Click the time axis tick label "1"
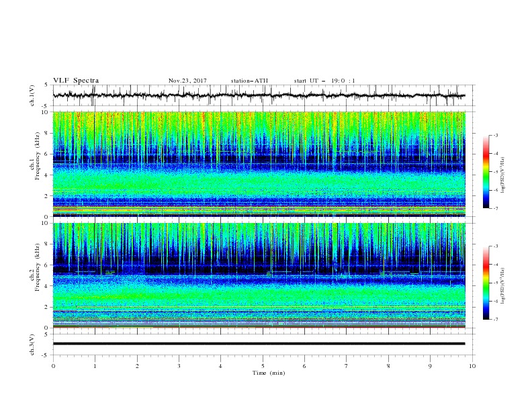 pyautogui.click(x=95, y=366)
